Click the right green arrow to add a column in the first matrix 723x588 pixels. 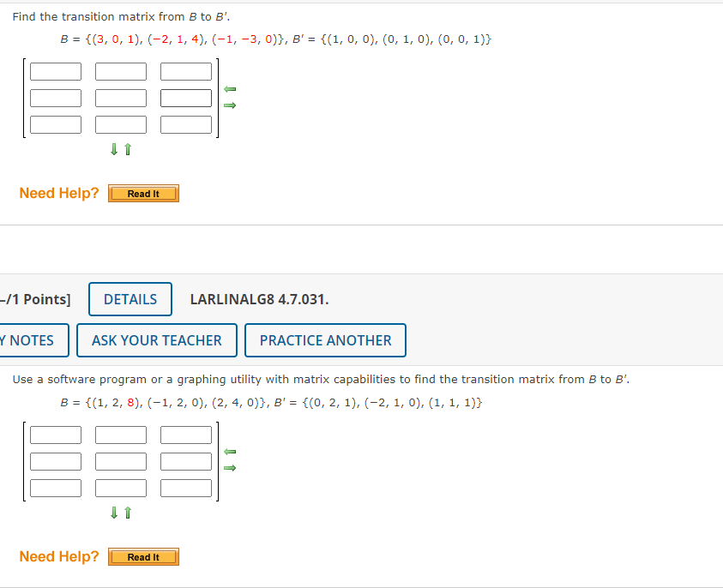230,105
